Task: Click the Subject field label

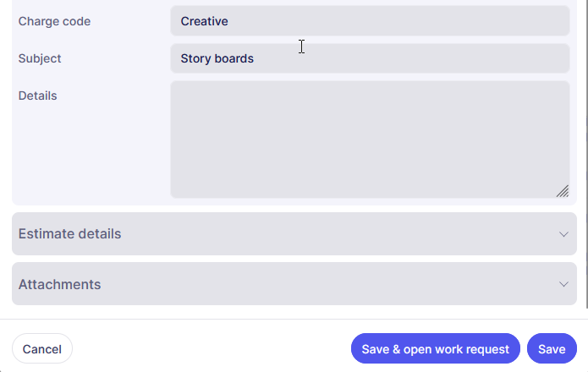Action: (x=40, y=58)
